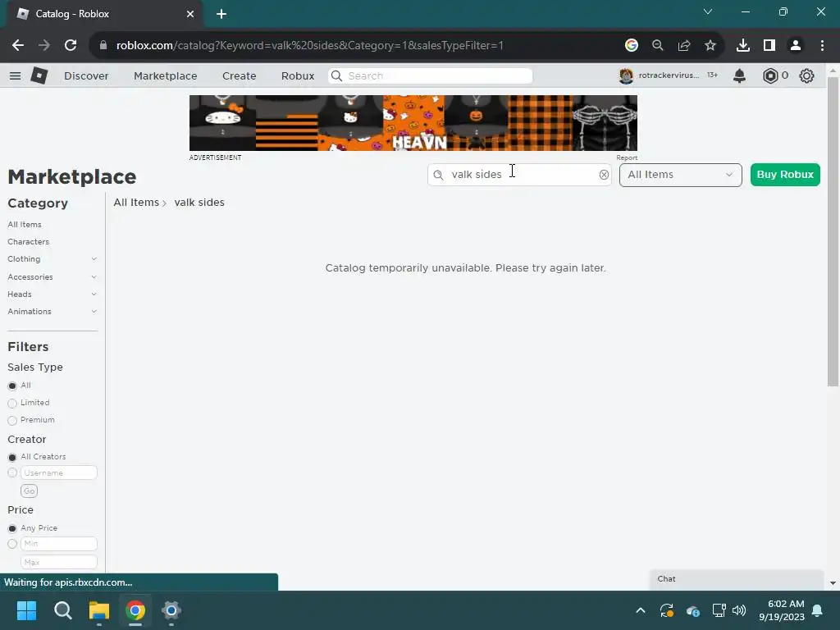Screen dimensions: 840x630
Task: Click the user avatar picture in header
Action: (x=626, y=75)
